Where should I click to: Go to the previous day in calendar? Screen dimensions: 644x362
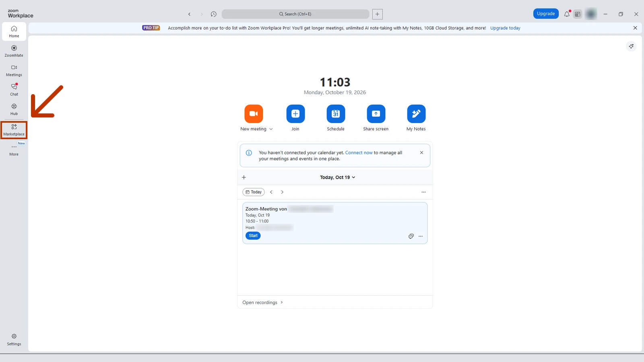coord(271,192)
